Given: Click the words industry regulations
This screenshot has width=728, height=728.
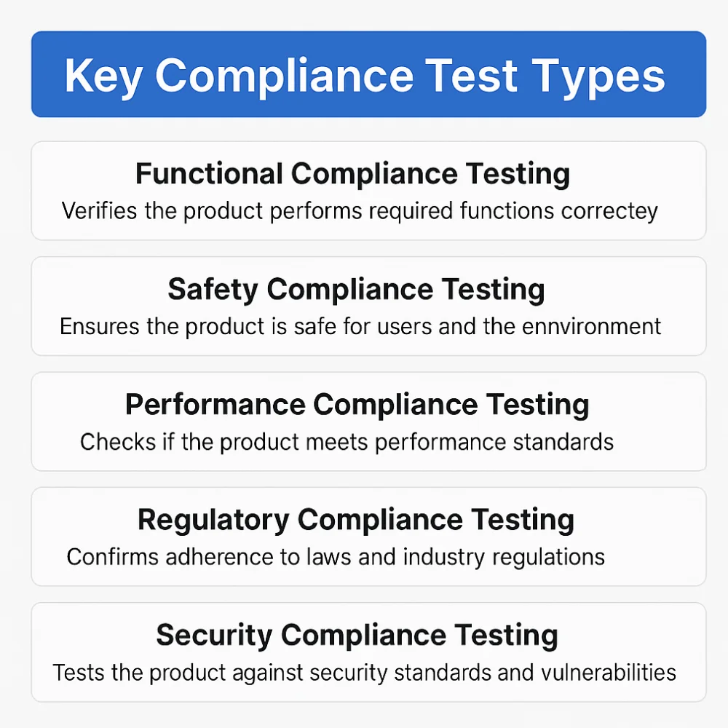Looking at the screenshot, I should coord(505,557).
